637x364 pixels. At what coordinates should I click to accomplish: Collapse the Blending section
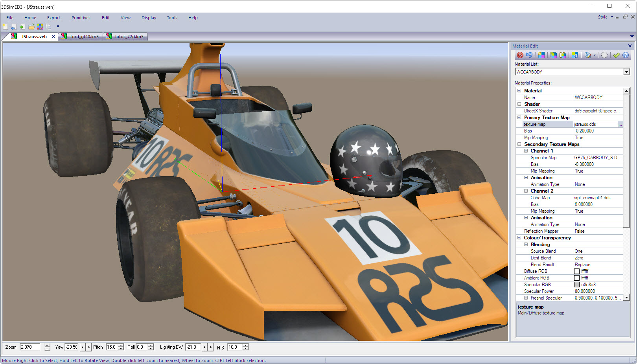click(x=526, y=245)
